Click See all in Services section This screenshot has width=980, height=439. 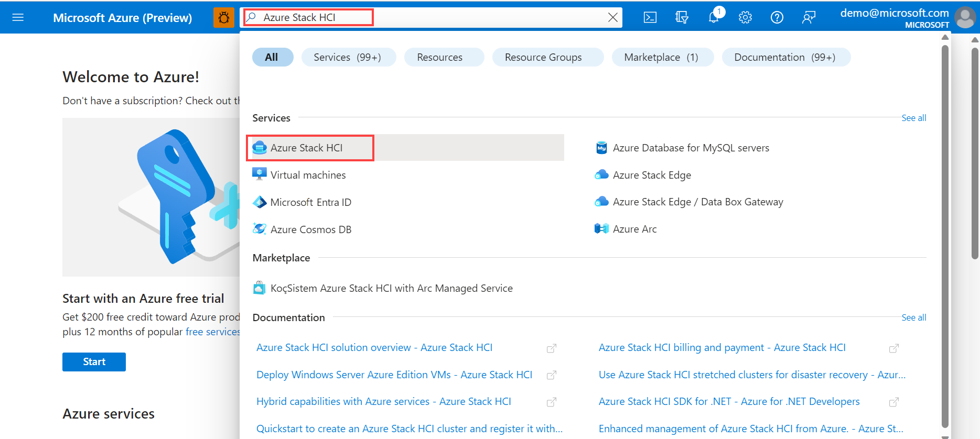(914, 118)
